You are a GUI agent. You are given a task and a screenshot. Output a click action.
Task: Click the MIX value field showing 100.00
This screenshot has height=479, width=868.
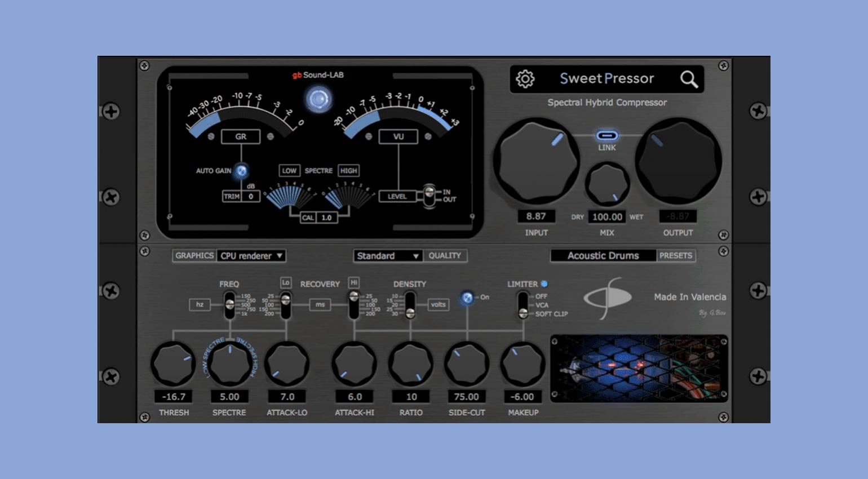(607, 217)
